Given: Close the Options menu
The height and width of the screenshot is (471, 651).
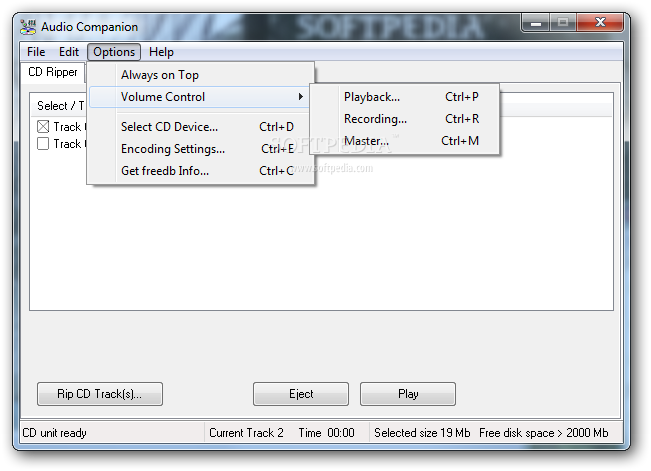Looking at the screenshot, I should click(x=114, y=52).
